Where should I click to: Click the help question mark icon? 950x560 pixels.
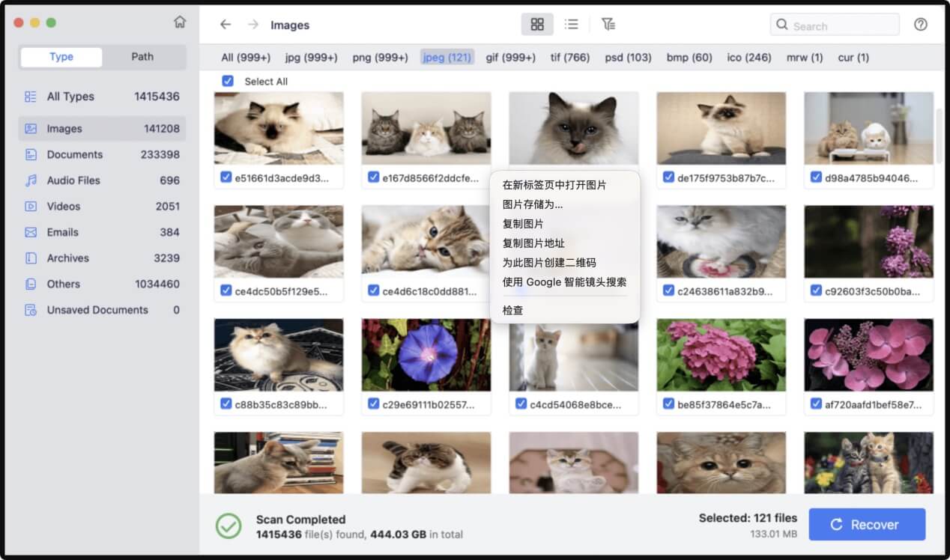point(921,24)
